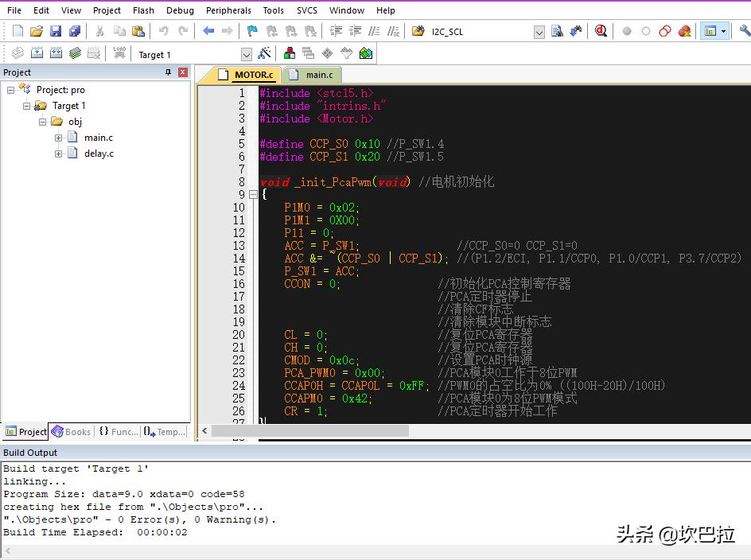Open the Target Options magic wand
The image size is (751, 560).
click(264, 54)
